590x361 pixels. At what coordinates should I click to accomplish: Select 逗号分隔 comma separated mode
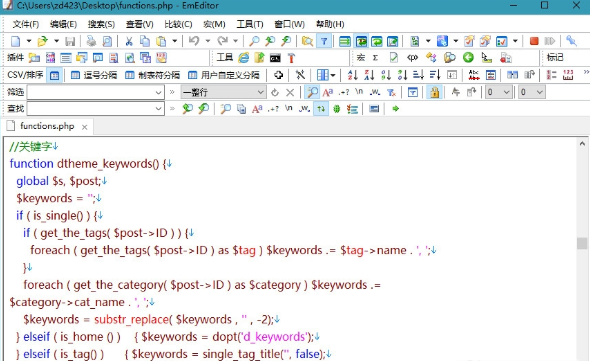pos(94,75)
